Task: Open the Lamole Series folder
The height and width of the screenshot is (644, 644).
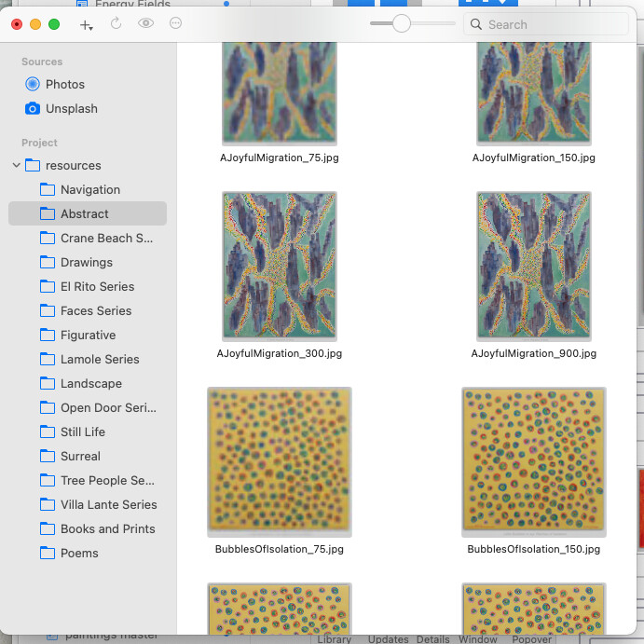Action: pos(88,359)
